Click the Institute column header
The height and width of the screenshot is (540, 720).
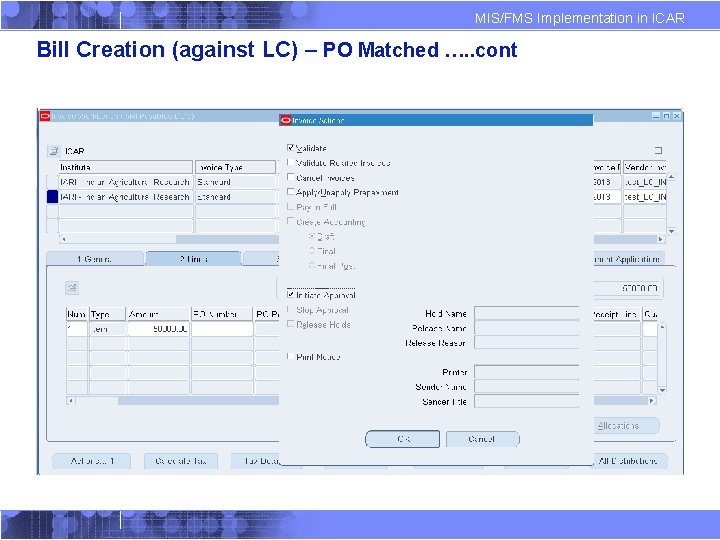(126, 167)
